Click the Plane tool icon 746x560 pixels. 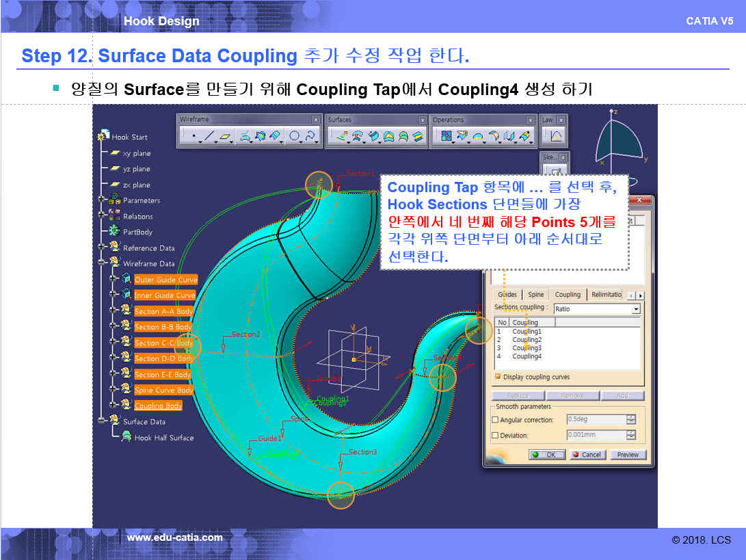(226, 137)
